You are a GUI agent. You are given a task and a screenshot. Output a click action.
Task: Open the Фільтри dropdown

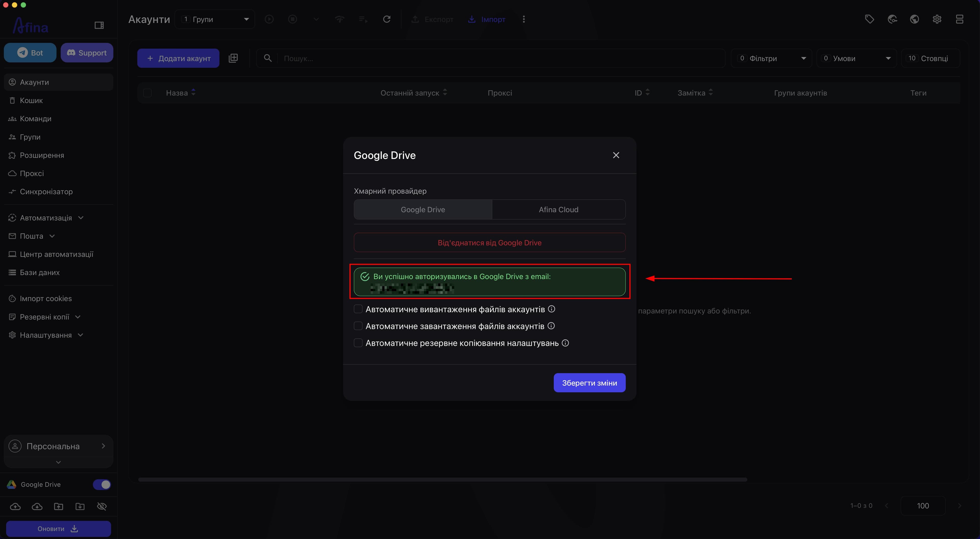771,58
